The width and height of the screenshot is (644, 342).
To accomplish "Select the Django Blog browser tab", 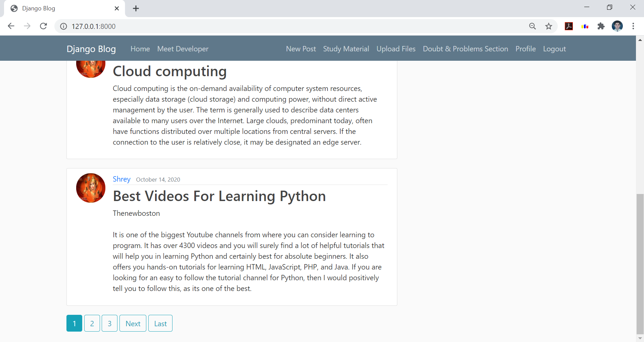I will pyautogui.click(x=64, y=8).
